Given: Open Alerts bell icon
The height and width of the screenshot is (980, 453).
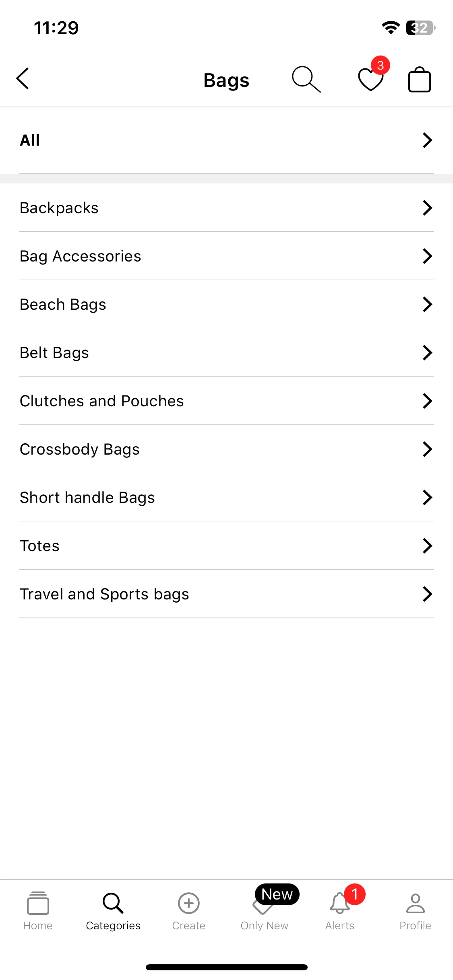Looking at the screenshot, I should (x=340, y=903).
